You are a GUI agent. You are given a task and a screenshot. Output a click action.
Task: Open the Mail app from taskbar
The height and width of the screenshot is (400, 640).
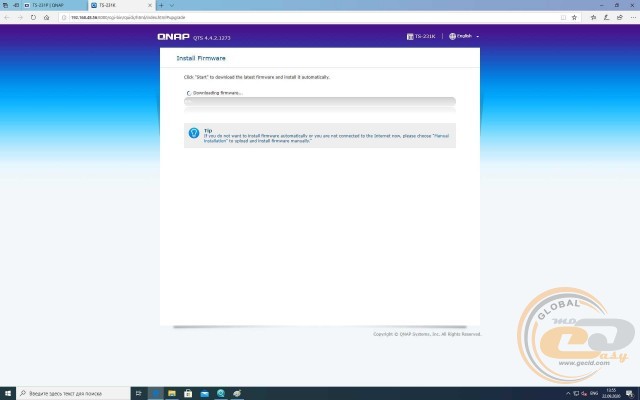click(x=204, y=393)
